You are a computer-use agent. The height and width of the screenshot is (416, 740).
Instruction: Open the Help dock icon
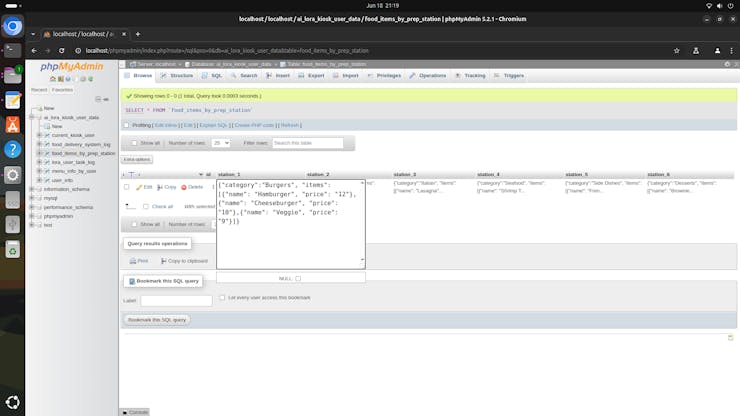(13, 150)
